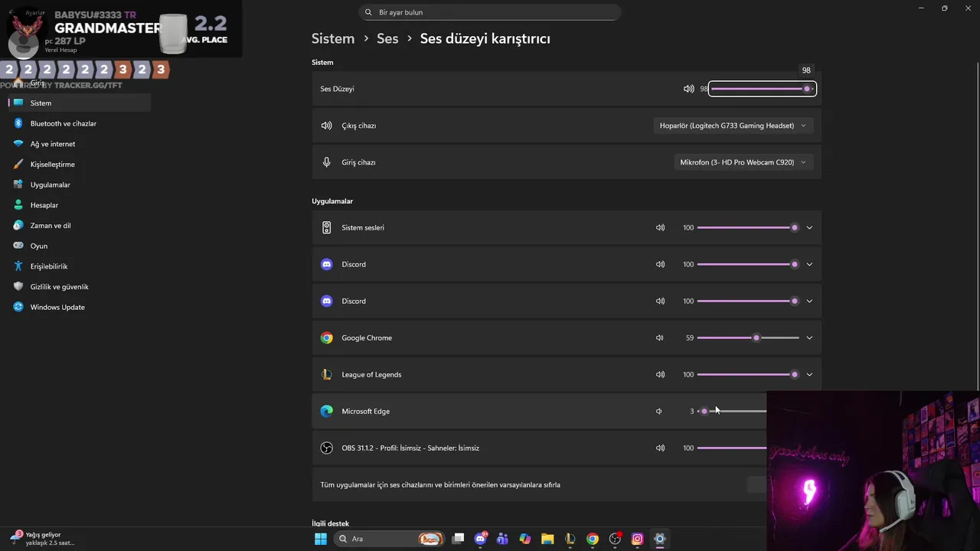The height and width of the screenshot is (551, 980).
Task: Expand the Sistem sesleri row chevron
Action: coord(809,227)
